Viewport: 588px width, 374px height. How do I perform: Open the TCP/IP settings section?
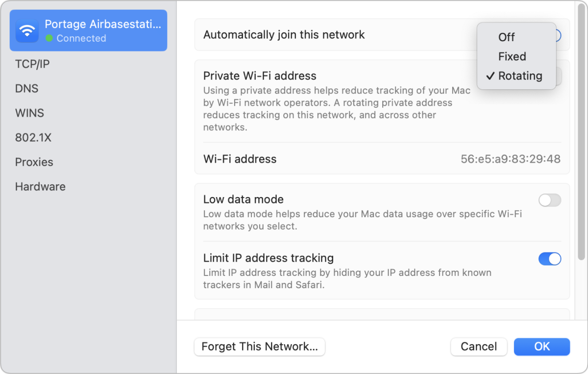point(32,64)
